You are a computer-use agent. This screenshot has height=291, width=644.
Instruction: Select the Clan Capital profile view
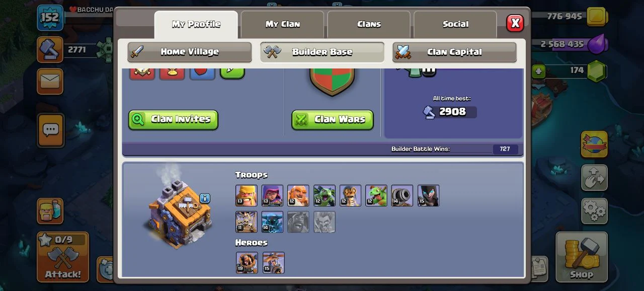pos(454,52)
